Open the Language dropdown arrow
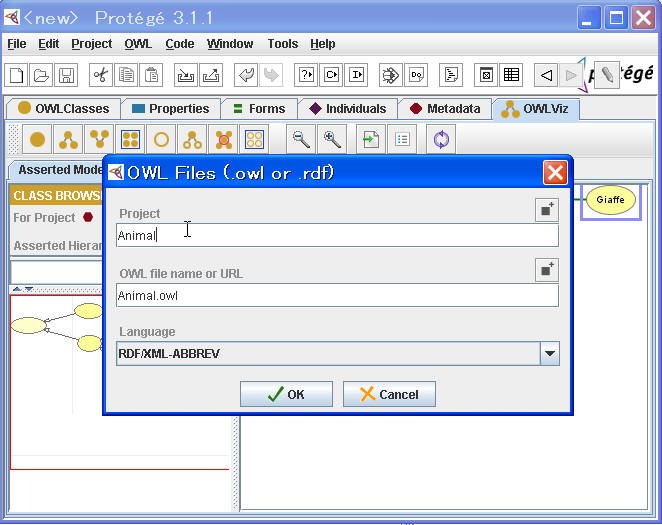 [550, 354]
